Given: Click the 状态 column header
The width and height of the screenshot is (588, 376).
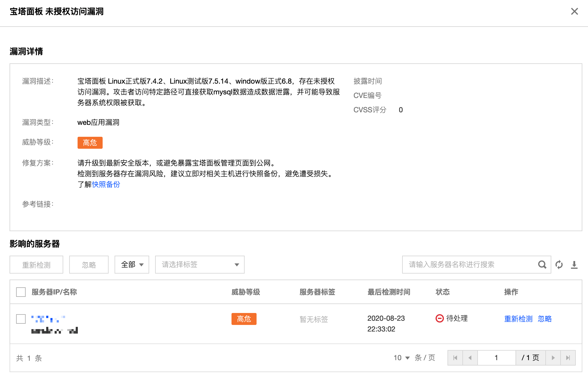Looking at the screenshot, I should pos(443,292).
